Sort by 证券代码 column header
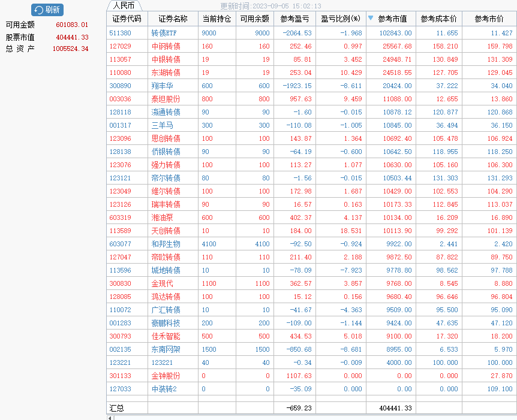This screenshot has height=420, width=517. click(127, 19)
